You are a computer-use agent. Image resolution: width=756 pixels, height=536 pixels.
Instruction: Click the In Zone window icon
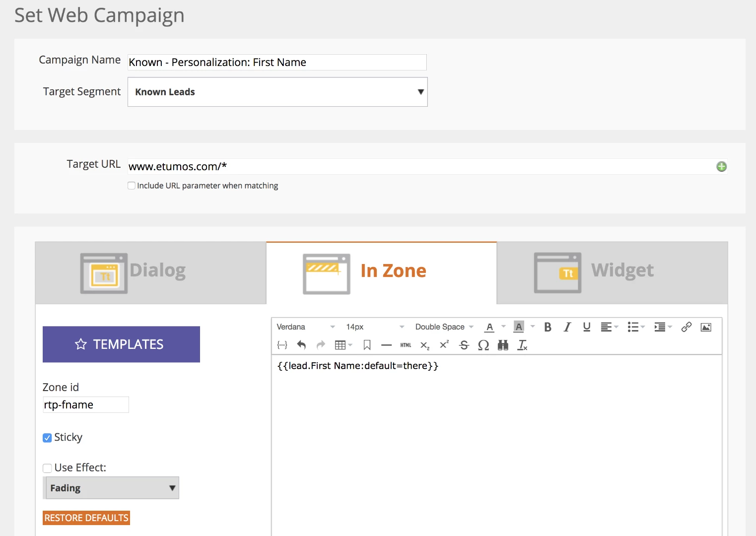(327, 274)
